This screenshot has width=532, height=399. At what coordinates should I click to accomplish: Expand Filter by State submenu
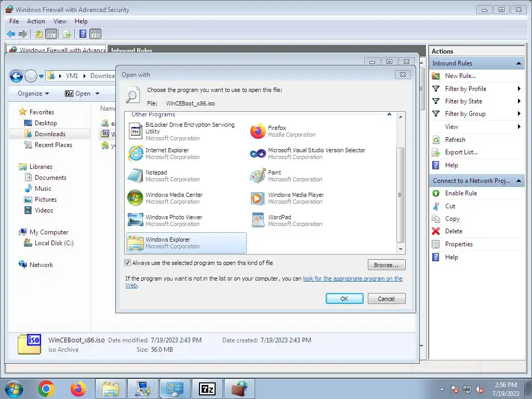pyautogui.click(x=519, y=101)
